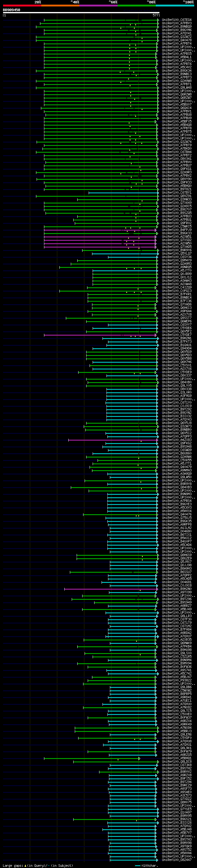Click hit label UniRef100_C5WRI5
Screen dimensions: 197x868
point(177,226)
